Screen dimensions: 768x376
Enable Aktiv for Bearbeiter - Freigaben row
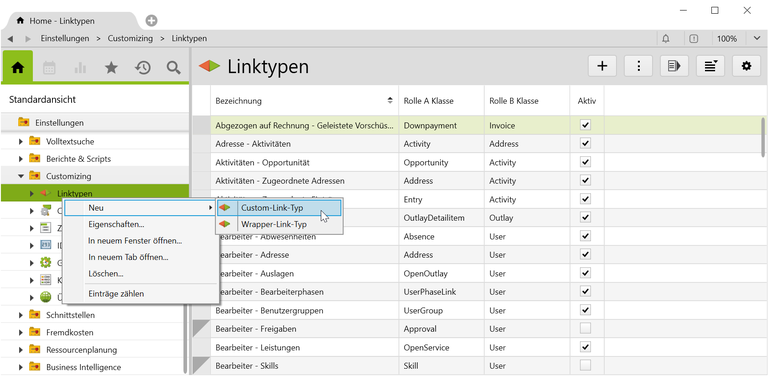pos(585,329)
